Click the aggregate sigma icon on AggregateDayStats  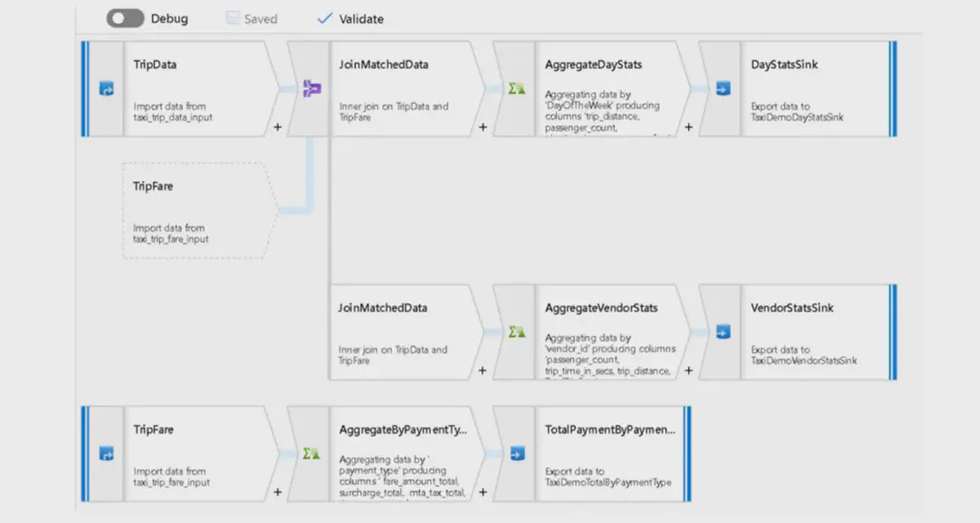[x=514, y=88]
